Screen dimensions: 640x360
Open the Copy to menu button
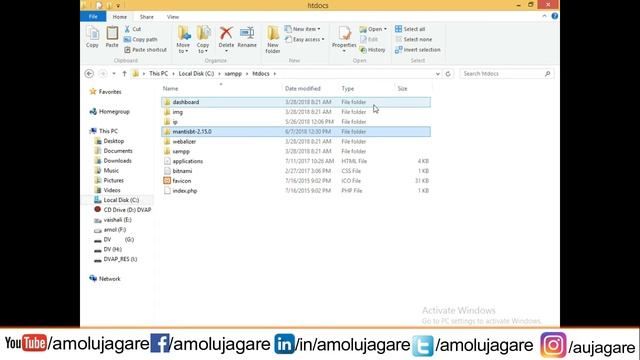[x=203, y=39]
